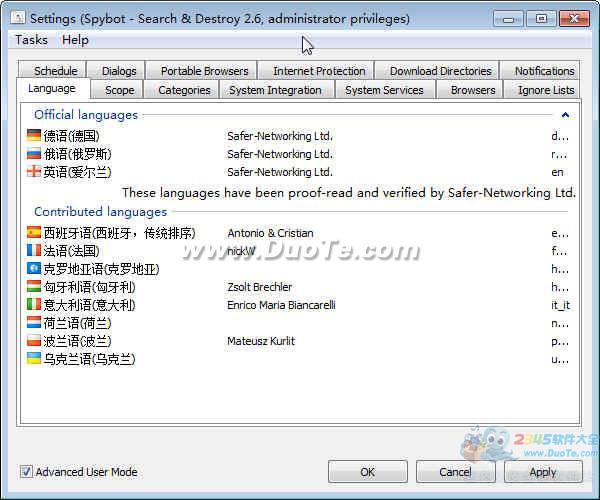
Task: Confirm settings with the OK button
Action: [367, 472]
